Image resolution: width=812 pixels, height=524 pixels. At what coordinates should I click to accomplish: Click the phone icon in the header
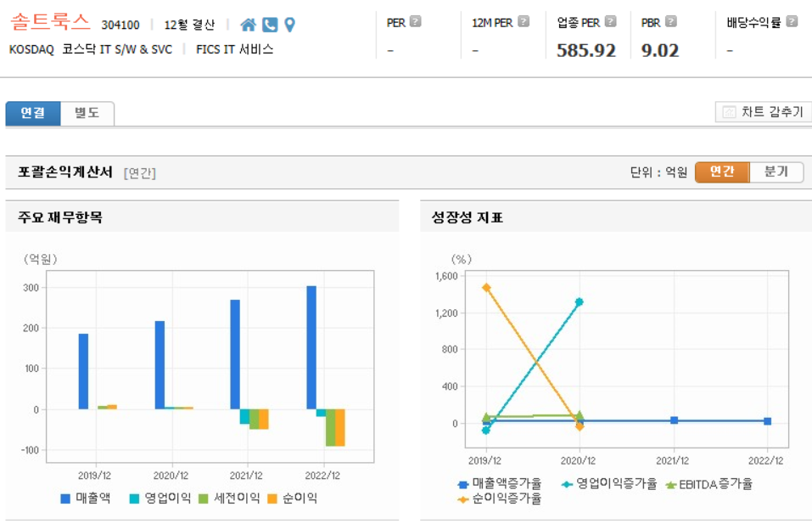click(x=268, y=25)
